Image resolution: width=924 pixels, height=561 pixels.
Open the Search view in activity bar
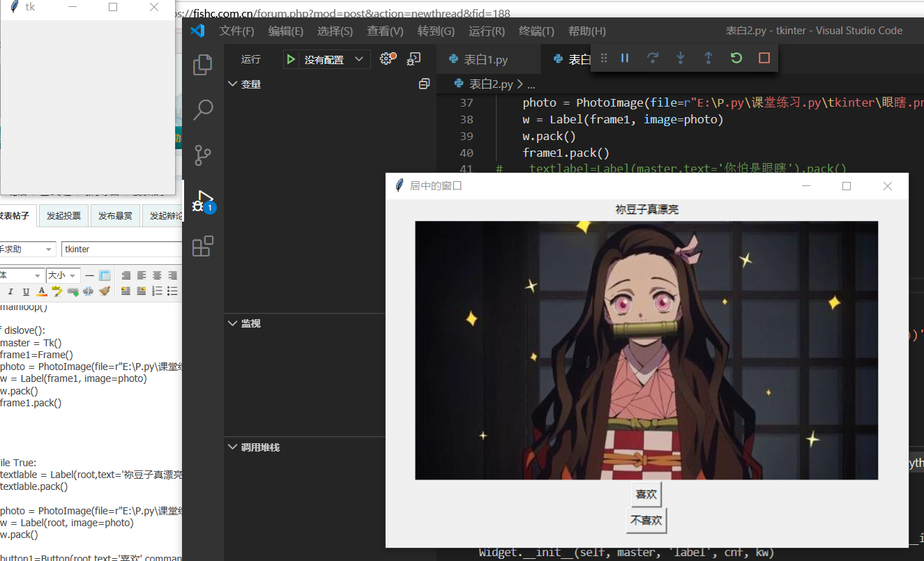coord(203,109)
